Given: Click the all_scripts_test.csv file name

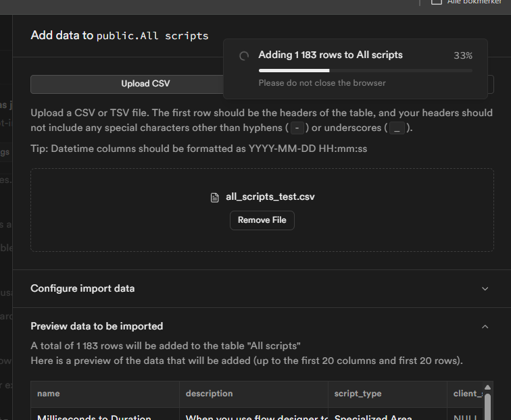Looking at the screenshot, I should (270, 197).
